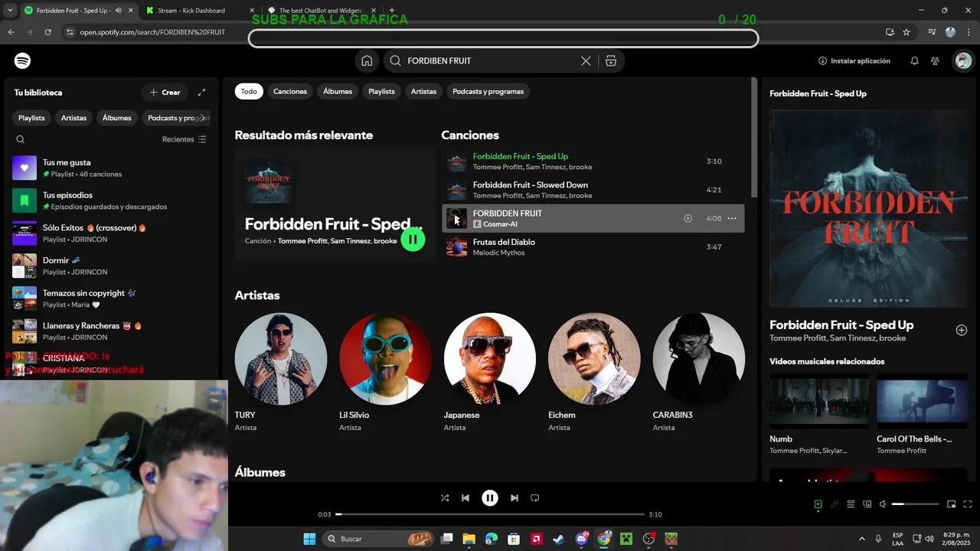The image size is (980, 551).
Task: Add Forbidden Fruit - Sped Up to library in side panel
Action: click(x=962, y=330)
